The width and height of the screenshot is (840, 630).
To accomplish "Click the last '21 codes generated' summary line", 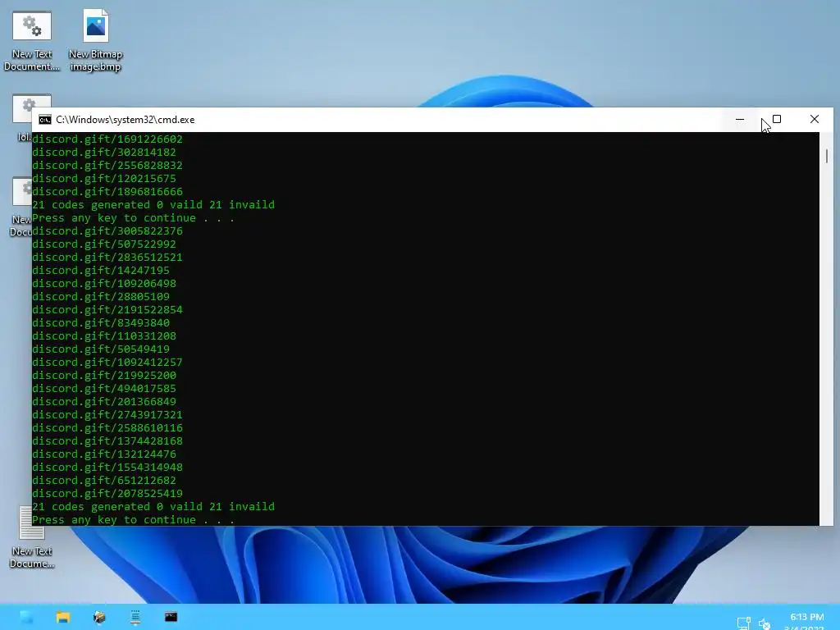I will click(x=153, y=507).
